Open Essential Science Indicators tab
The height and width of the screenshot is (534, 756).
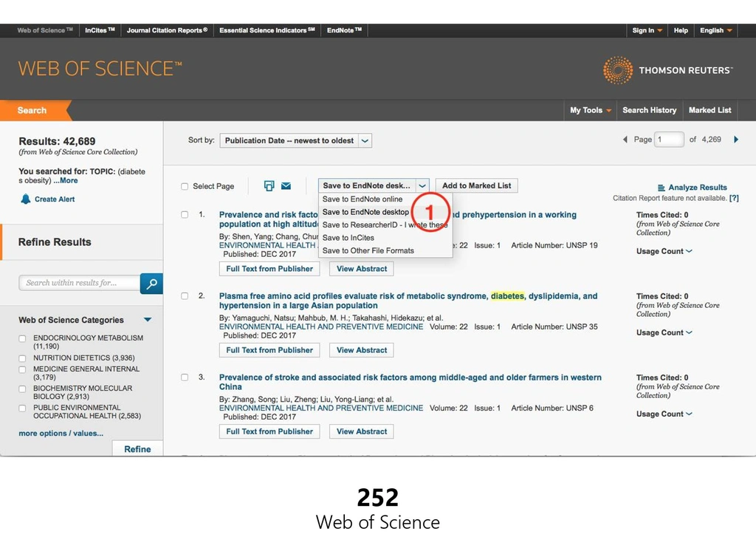267,30
